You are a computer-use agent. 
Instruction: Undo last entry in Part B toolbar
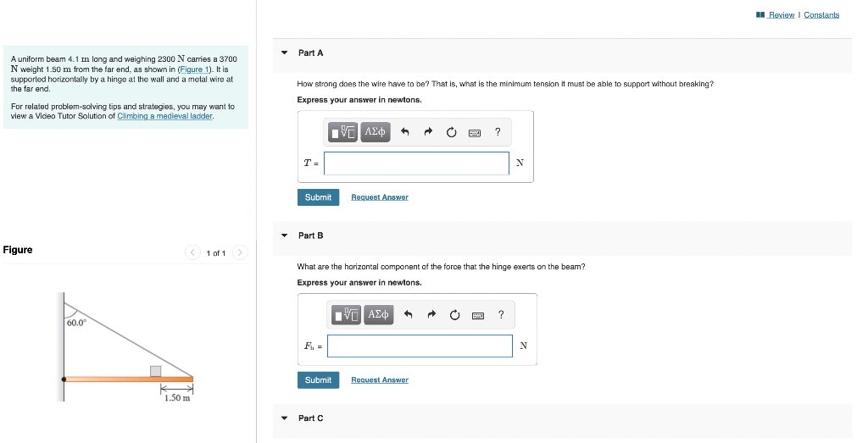pos(408,315)
